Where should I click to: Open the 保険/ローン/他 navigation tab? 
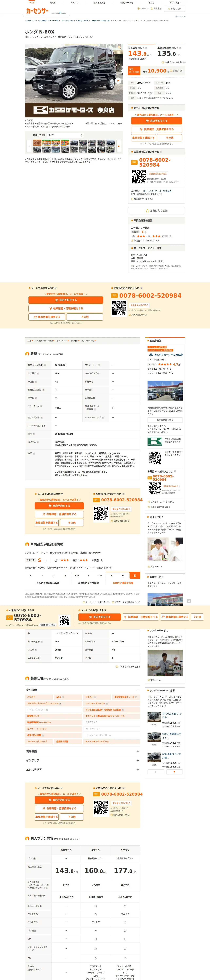click(x=127, y=3)
